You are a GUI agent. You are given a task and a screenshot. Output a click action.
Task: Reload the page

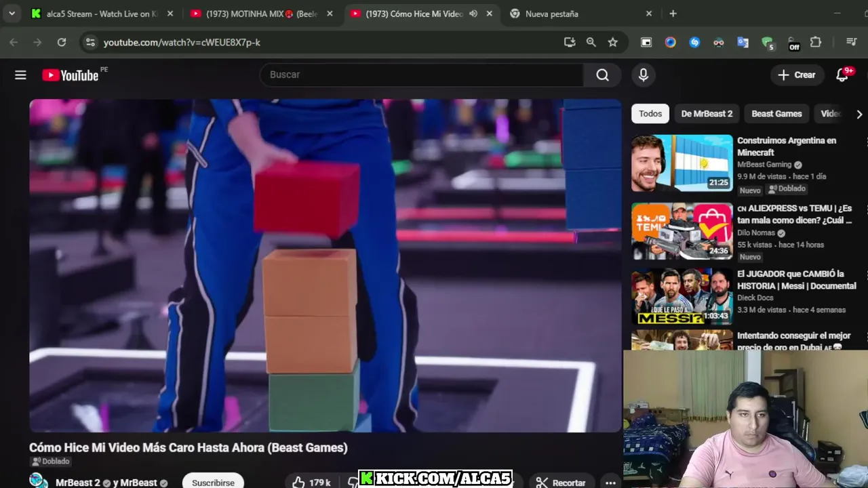pyautogui.click(x=62, y=42)
